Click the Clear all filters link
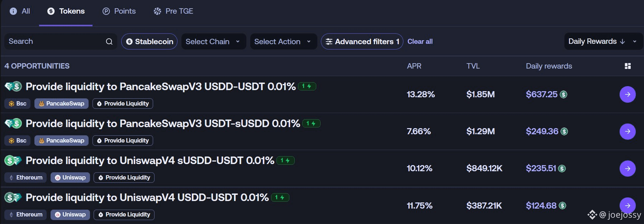This screenshot has width=644, height=224. click(x=420, y=42)
